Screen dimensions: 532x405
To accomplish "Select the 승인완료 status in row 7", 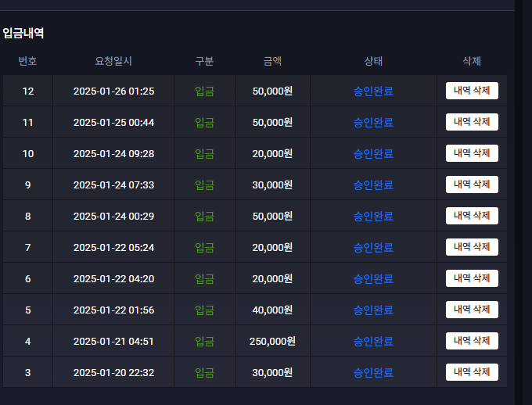I will (373, 247).
